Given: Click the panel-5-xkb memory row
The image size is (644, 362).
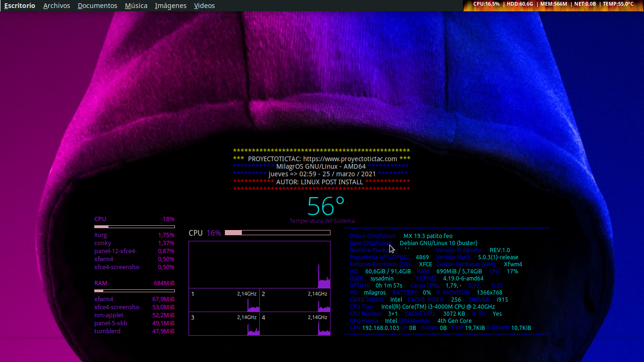Looking at the screenshot, I should [134, 323].
